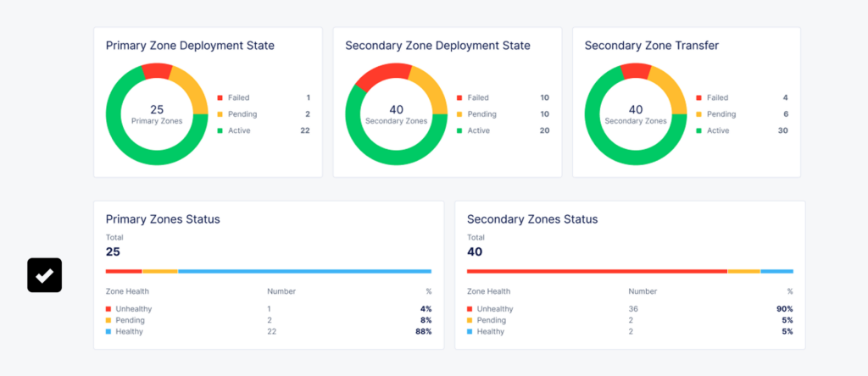868x376 pixels.
Task: Click the green segment of the Primary Zone Deployment donut
Action: [x=127, y=144]
